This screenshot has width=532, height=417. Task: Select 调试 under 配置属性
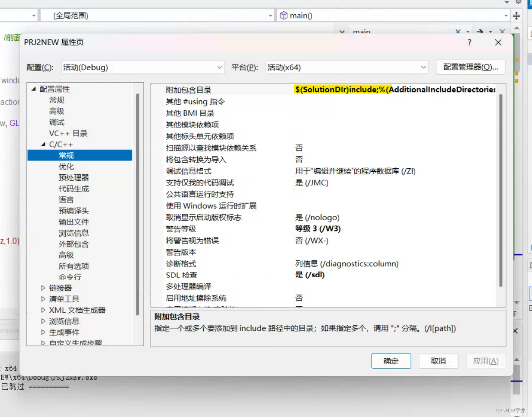57,122
